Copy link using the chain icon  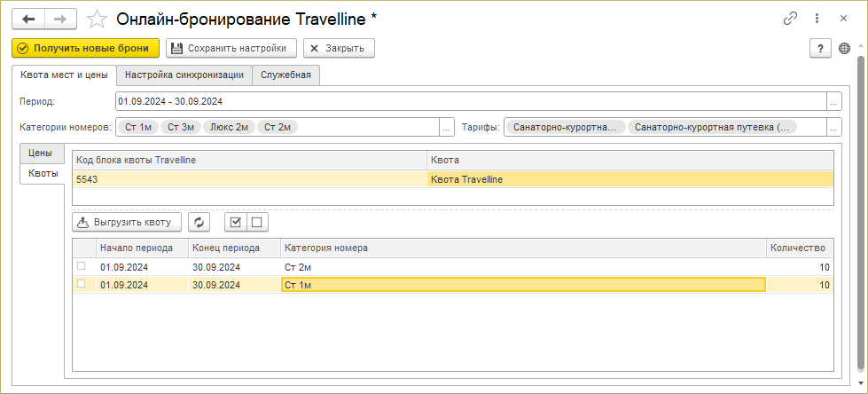tap(790, 19)
